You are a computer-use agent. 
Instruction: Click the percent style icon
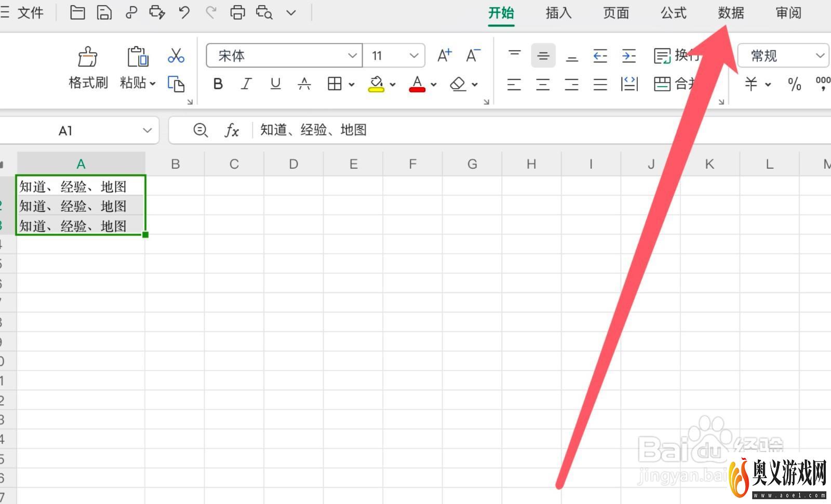click(x=795, y=84)
